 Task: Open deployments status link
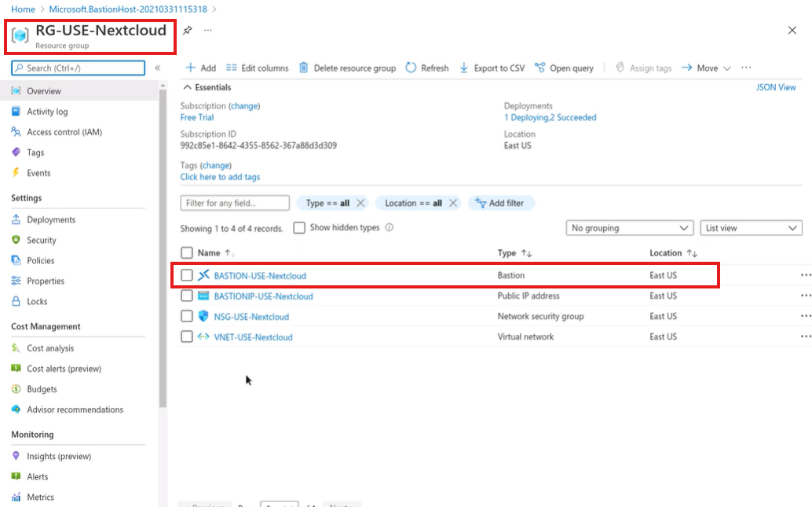(550, 117)
